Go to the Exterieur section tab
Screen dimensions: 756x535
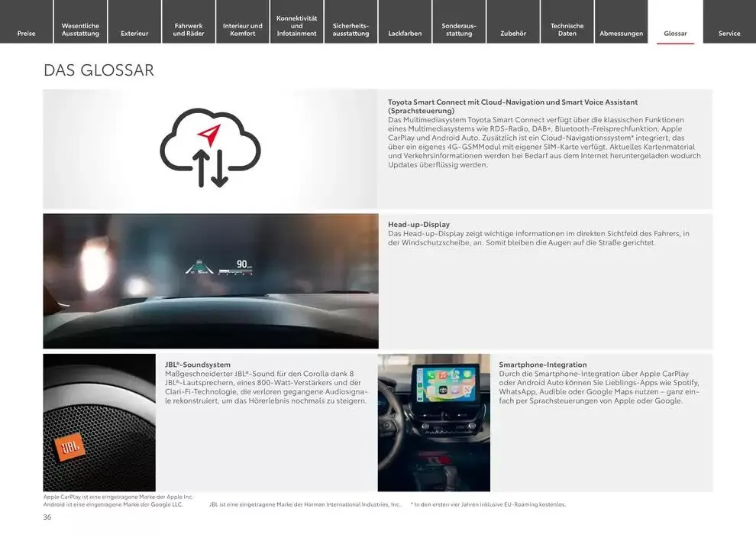134,33
